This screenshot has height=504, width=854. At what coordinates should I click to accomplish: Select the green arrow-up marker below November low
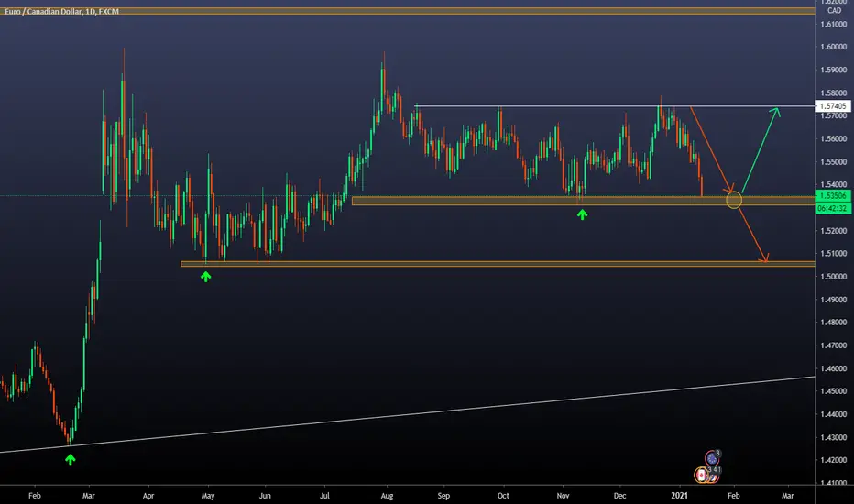point(582,215)
